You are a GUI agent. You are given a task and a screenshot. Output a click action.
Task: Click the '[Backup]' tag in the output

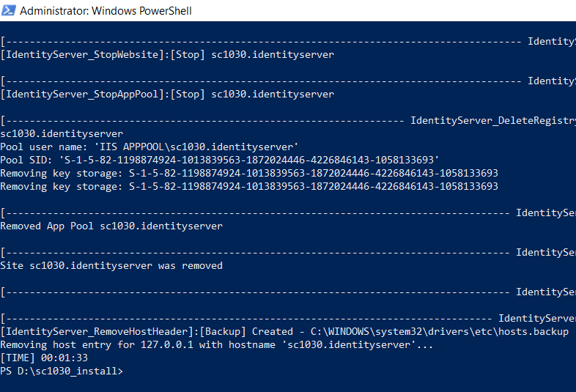(x=223, y=332)
